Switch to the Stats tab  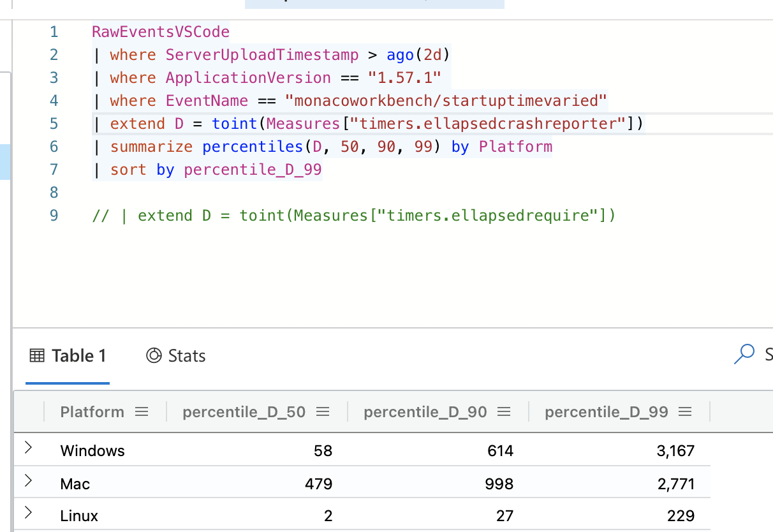coord(177,355)
